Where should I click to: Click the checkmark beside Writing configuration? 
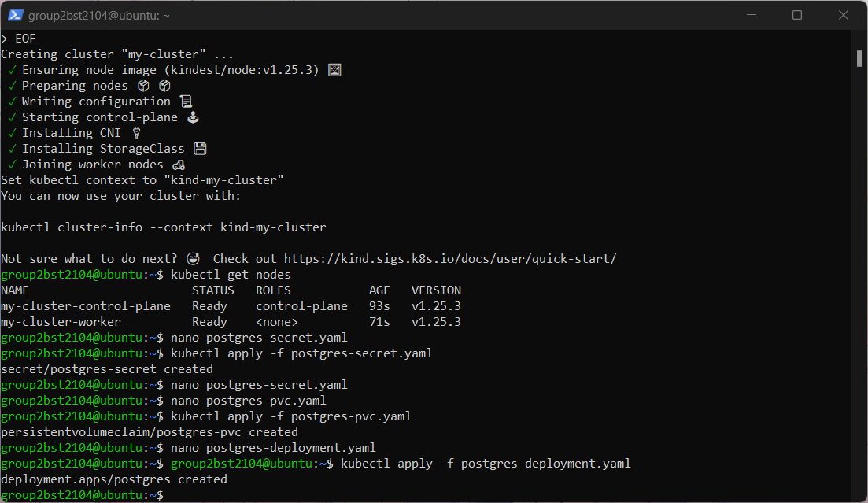[12, 102]
